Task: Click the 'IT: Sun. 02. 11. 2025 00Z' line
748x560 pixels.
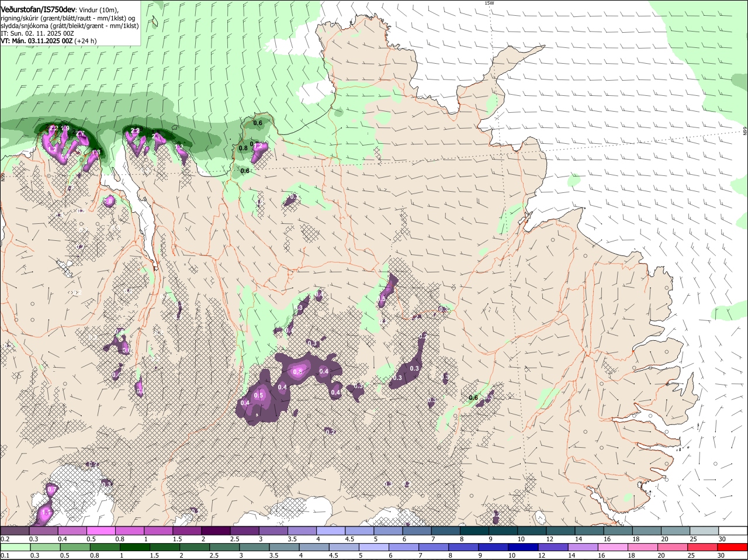Action: tap(37, 33)
